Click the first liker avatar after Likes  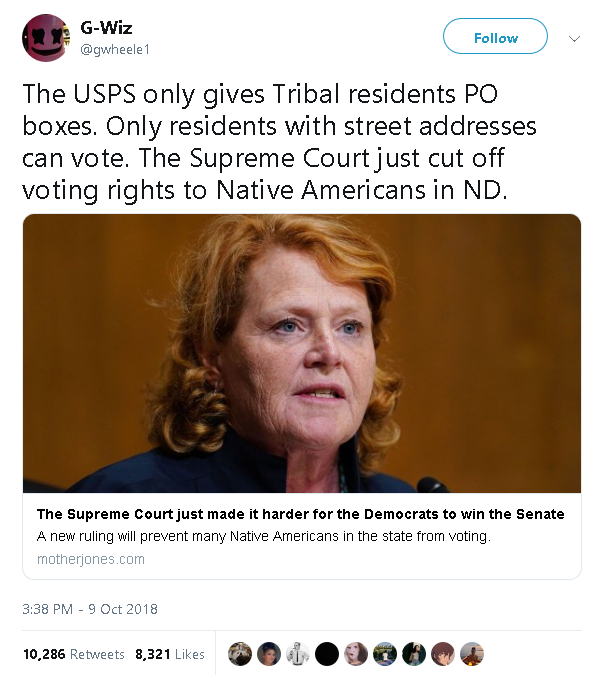(x=240, y=654)
